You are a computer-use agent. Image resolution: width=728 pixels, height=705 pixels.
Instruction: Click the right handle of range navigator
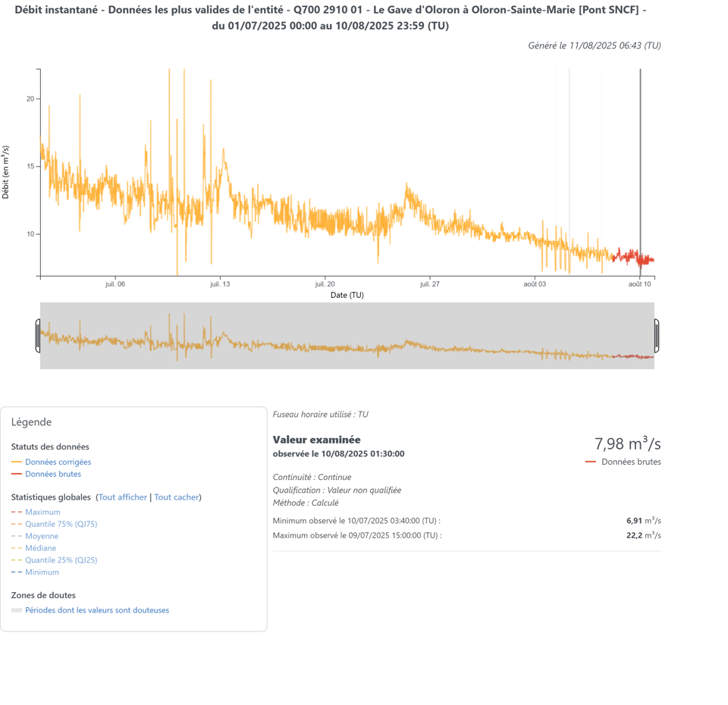[657, 336]
